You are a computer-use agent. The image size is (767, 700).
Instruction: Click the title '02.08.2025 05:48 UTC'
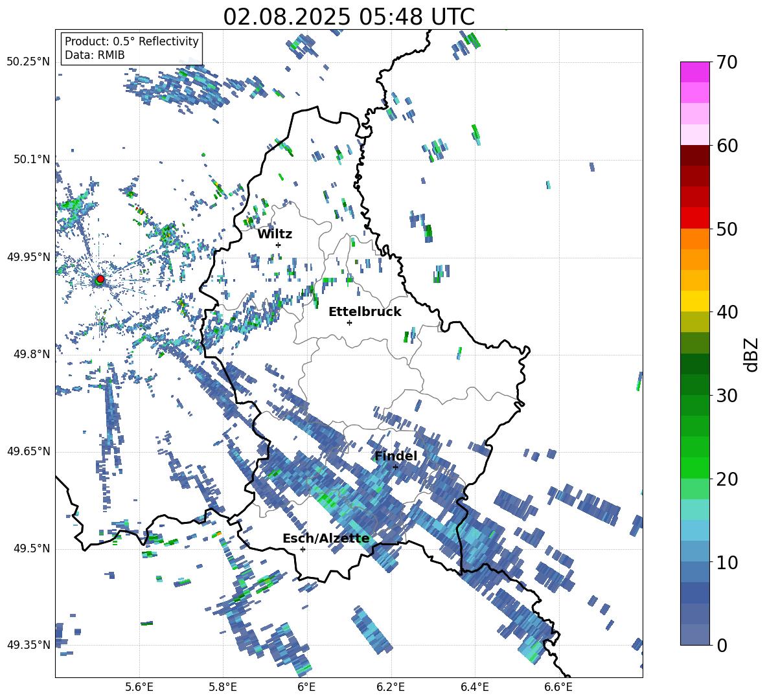[349, 17]
